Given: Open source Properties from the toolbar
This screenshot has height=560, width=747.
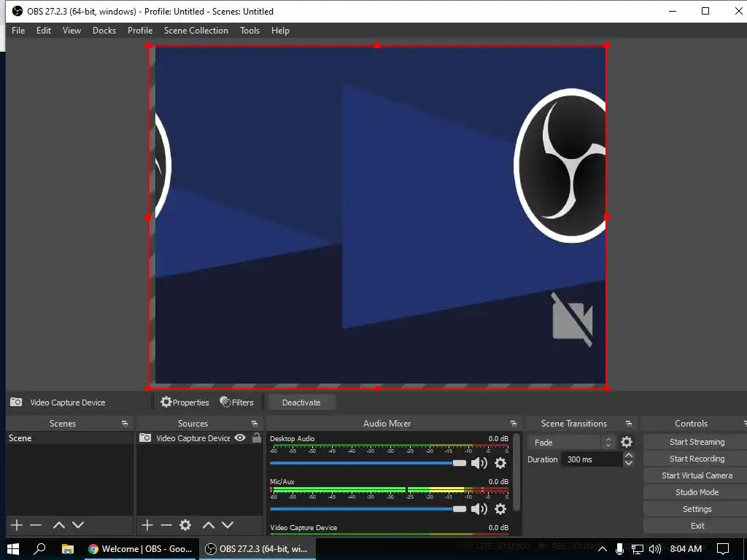Looking at the screenshot, I should click(185, 402).
